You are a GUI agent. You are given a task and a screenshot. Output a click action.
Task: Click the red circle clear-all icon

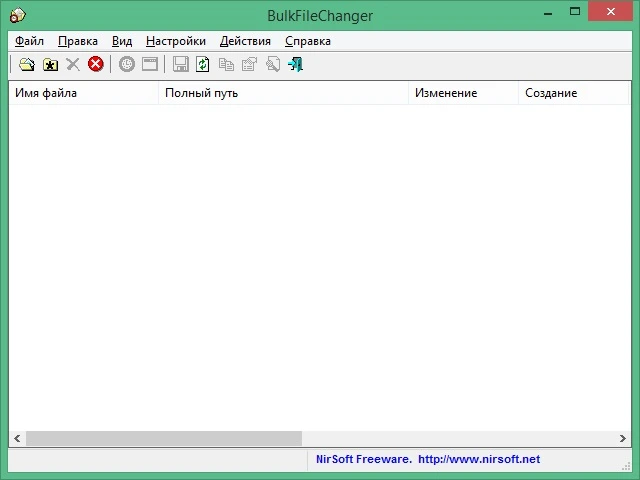click(x=96, y=64)
